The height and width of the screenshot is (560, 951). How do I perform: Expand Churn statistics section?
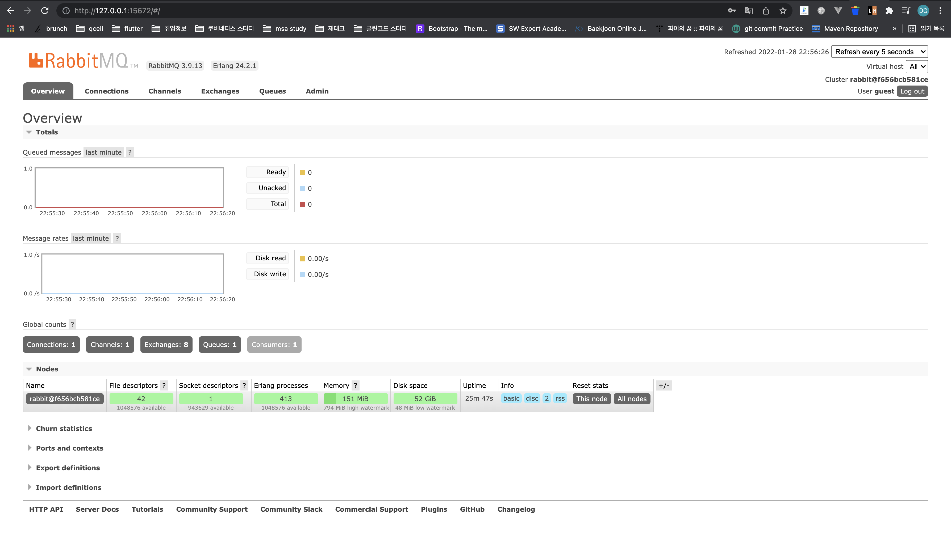[x=64, y=429]
